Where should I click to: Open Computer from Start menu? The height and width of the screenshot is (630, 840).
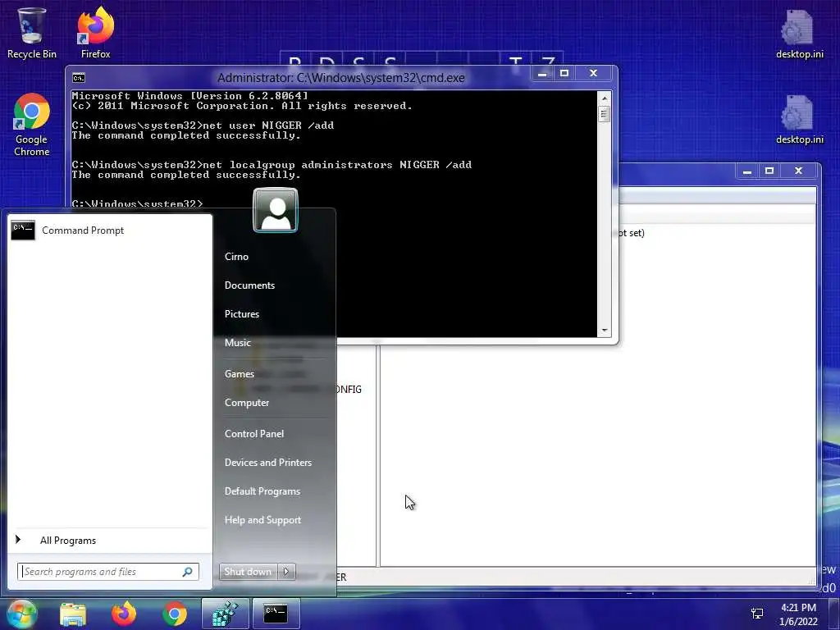(246, 403)
